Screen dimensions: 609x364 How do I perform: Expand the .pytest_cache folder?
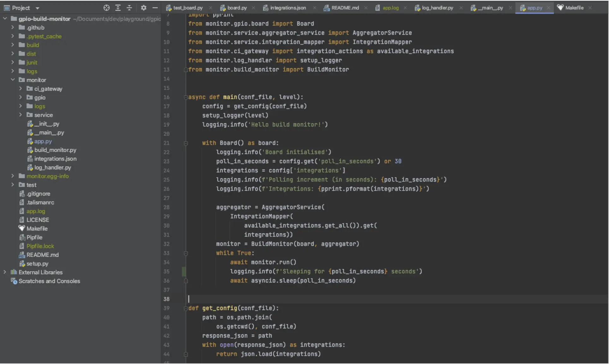pyautogui.click(x=13, y=36)
